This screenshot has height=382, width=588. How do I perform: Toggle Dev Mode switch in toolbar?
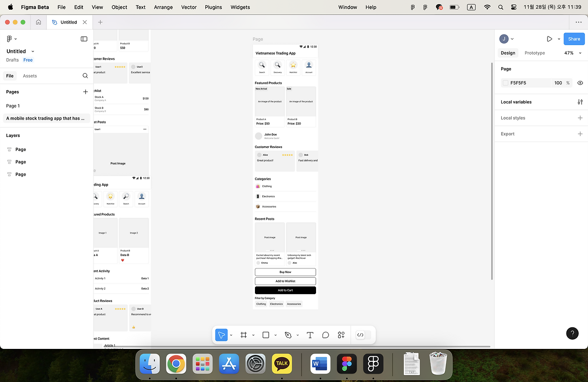tap(363, 335)
